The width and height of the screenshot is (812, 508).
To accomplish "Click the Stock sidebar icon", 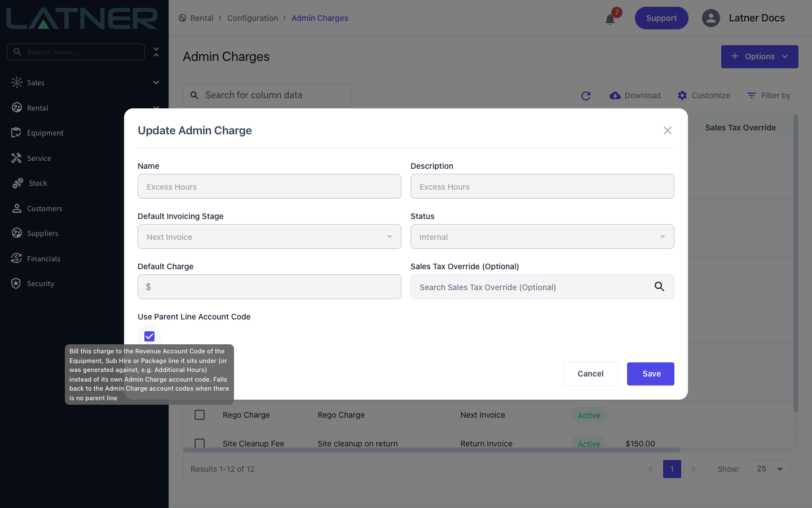I will pyautogui.click(x=18, y=183).
